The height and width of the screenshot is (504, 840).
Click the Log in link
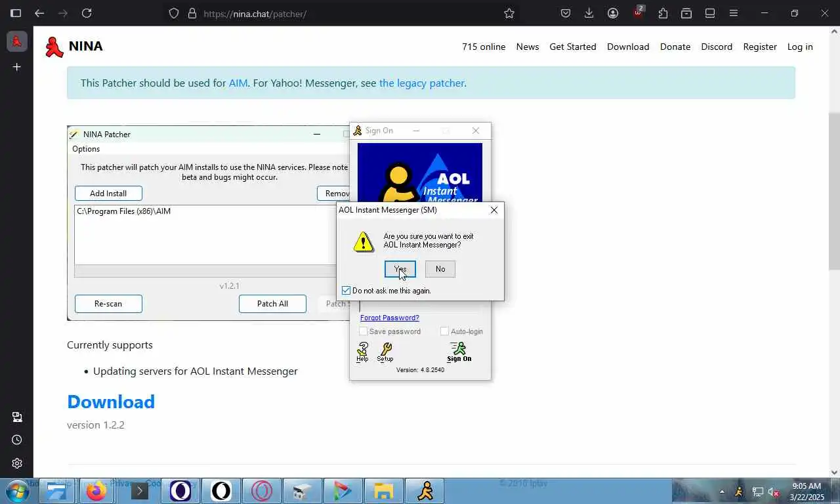pyautogui.click(x=800, y=47)
